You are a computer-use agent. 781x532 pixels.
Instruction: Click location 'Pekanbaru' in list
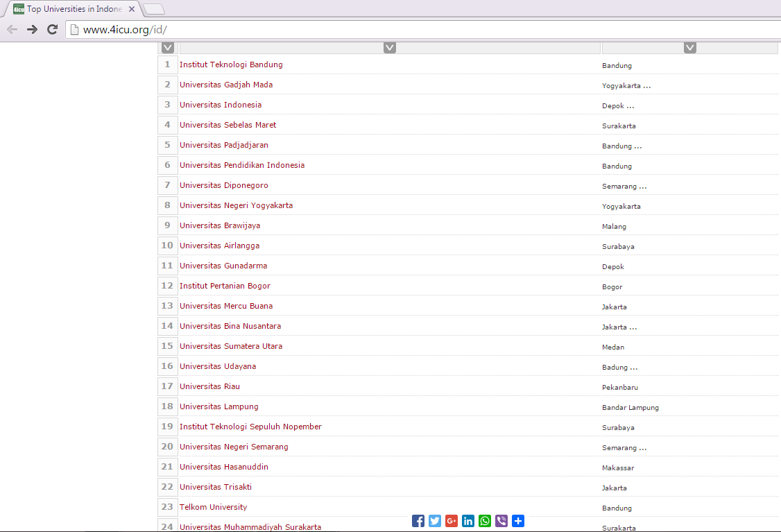(x=620, y=388)
